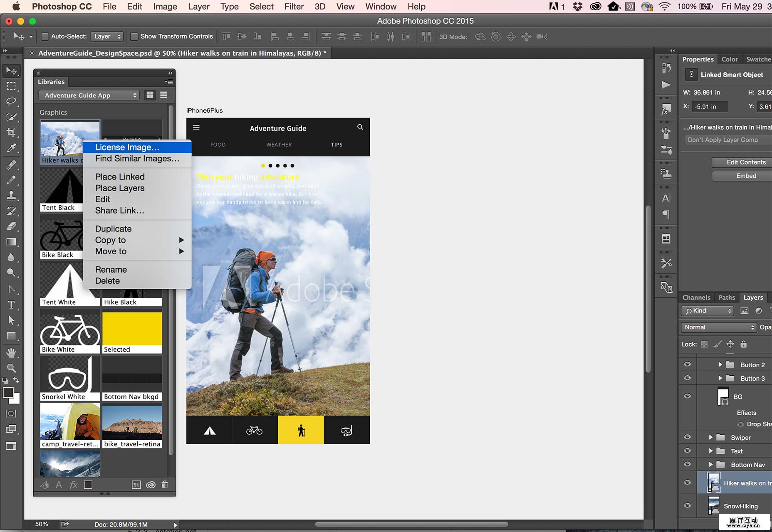This screenshot has width=772, height=532.
Task: Expand the Bottom Nav layer group
Action: [x=711, y=465]
